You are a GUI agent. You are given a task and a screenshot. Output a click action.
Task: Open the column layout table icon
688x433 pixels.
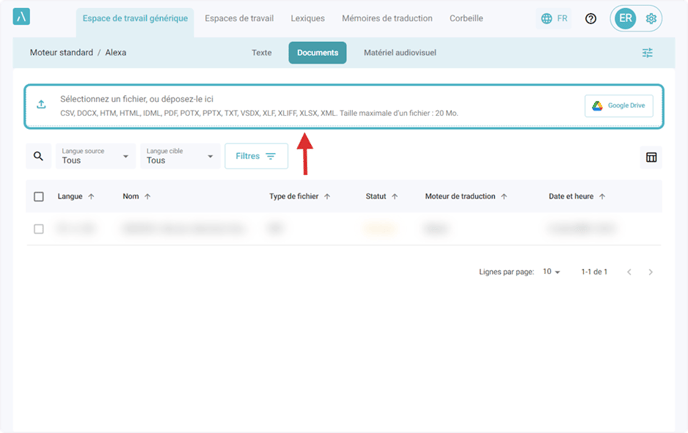click(651, 157)
